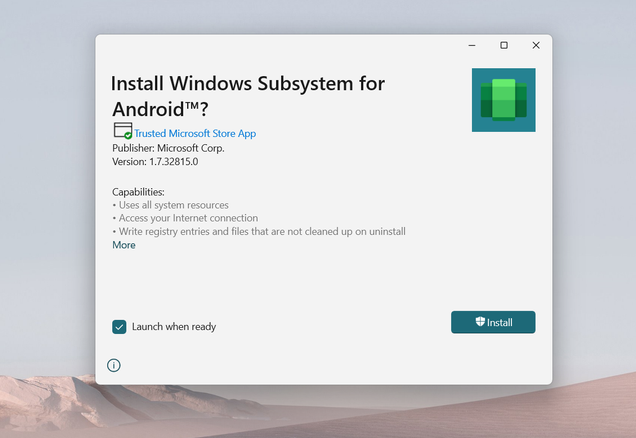Expand capabilities list with More
The height and width of the screenshot is (438, 636).
pos(124,245)
